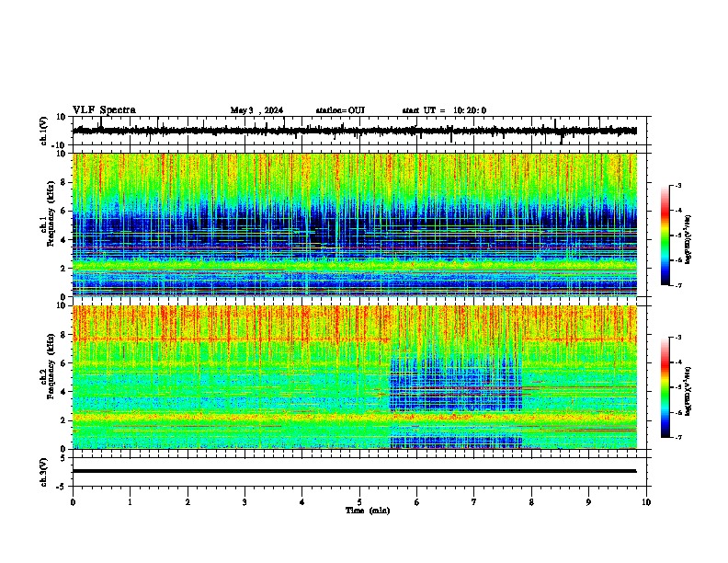Click the "-3" value atop the ch.1 color bar
This screenshot has width=728, height=563.
tap(677, 185)
